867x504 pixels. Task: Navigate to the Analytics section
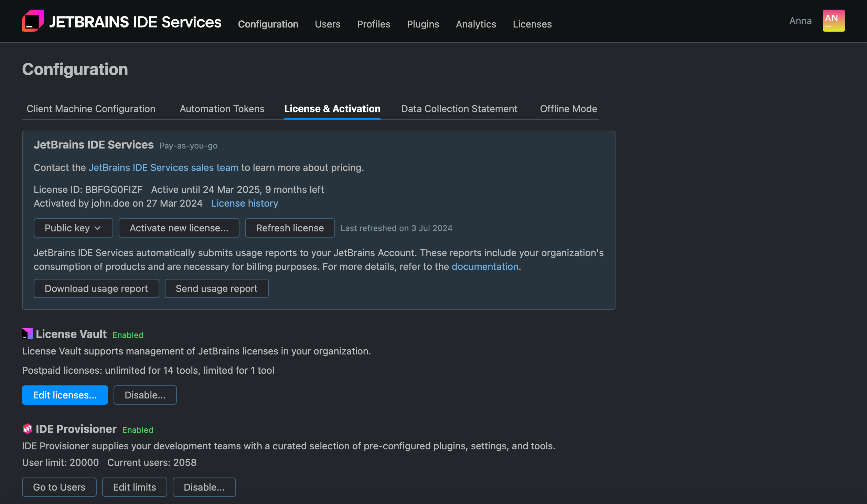click(x=476, y=24)
